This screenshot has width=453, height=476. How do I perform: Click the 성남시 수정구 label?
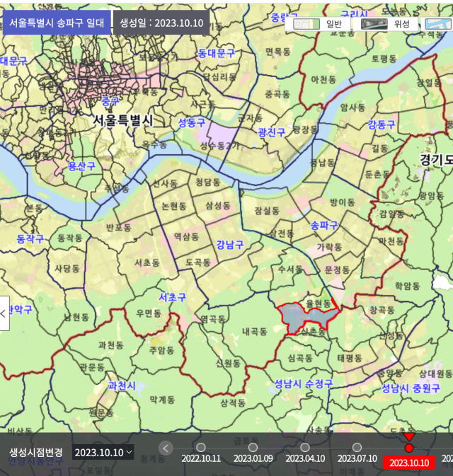click(303, 384)
